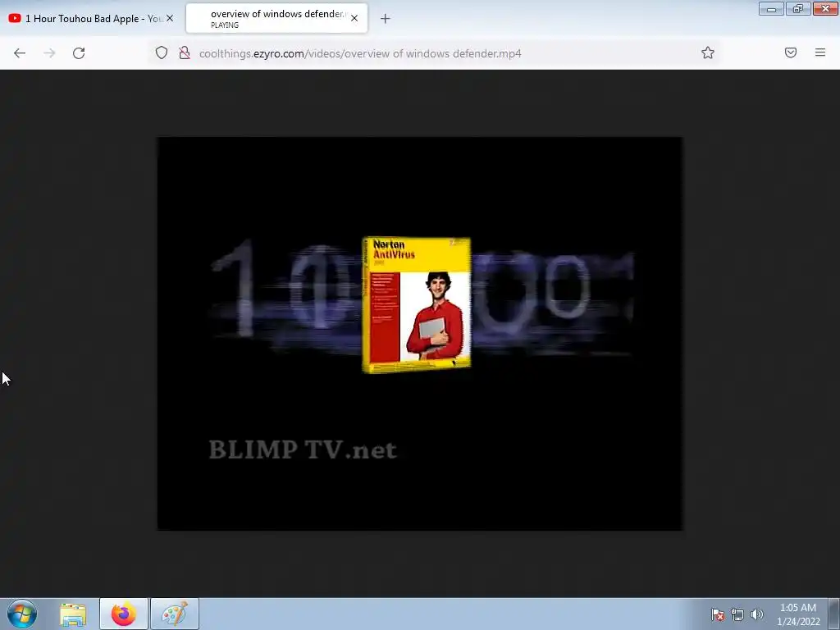Open the Firefox application menu
The width and height of the screenshot is (840, 630).
820,52
